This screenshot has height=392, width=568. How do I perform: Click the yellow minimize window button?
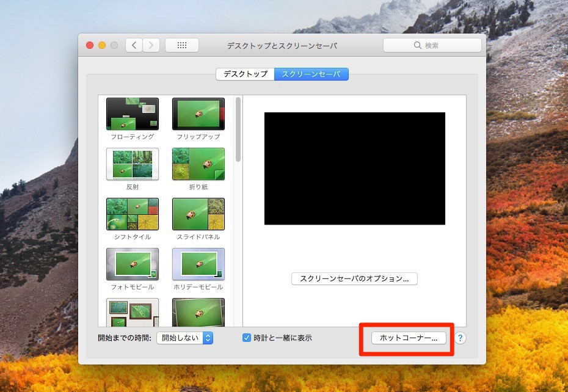click(x=102, y=45)
